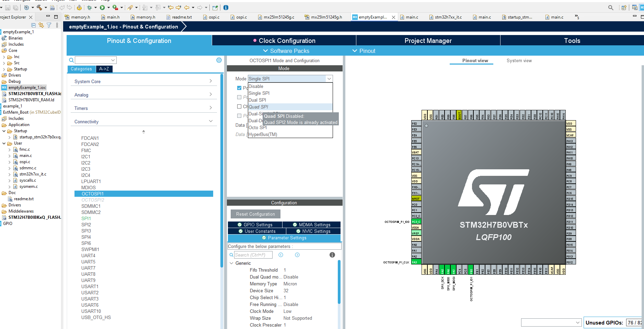Save all files using the toolbar icon

click(15, 7)
